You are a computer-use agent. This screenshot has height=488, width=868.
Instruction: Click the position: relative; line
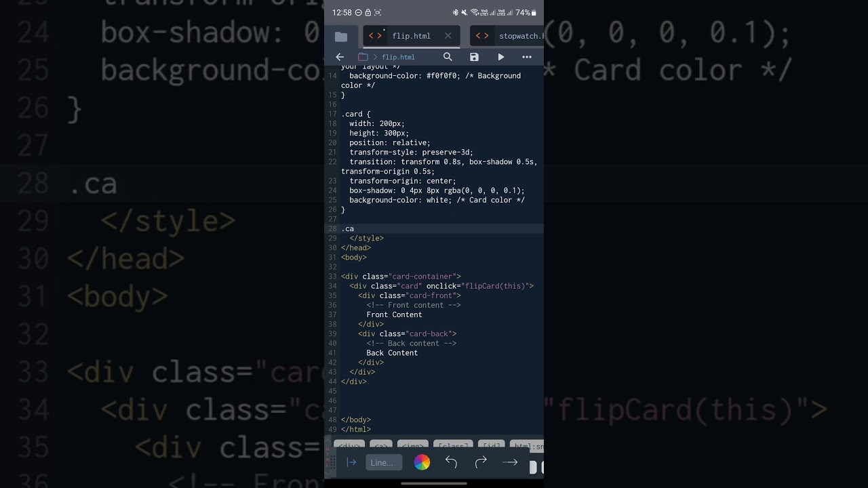pos(390,143)
